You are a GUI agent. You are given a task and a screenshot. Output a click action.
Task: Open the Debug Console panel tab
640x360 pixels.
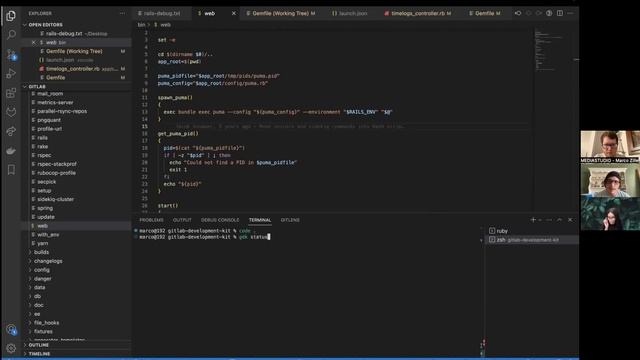coord(220,220)
